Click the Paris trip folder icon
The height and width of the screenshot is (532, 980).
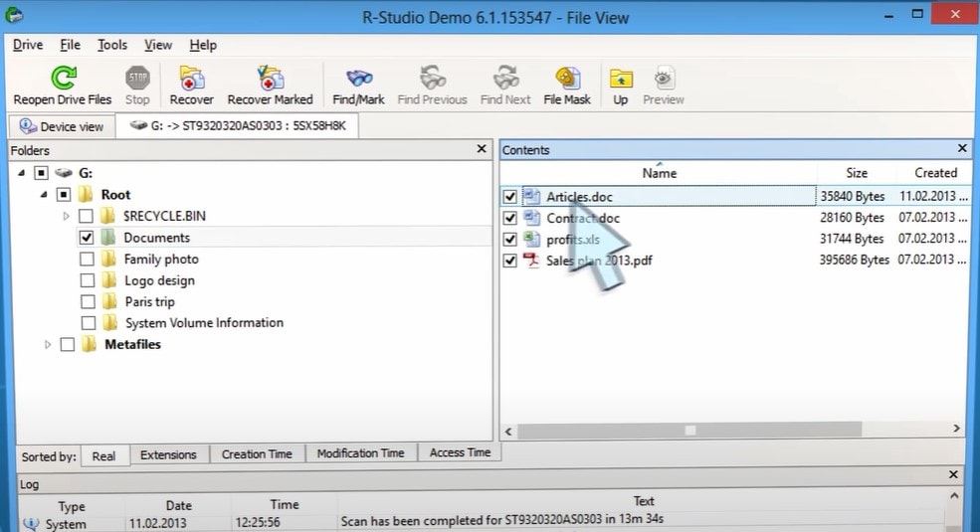coord(110,301)
